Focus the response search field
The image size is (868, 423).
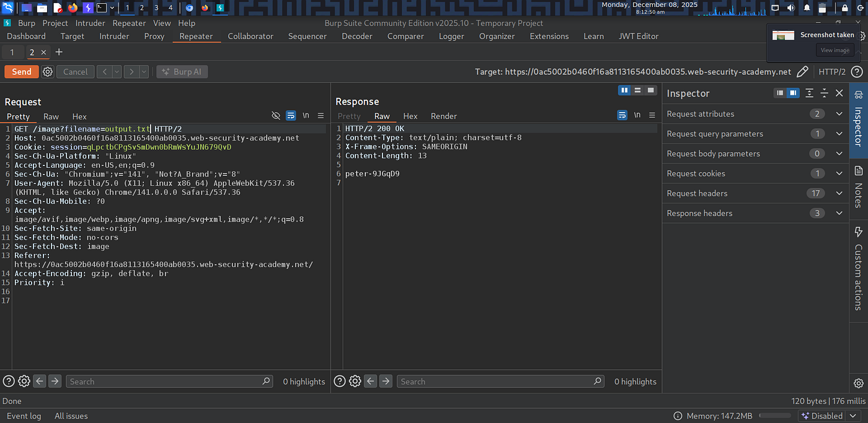click(x=500, y=382)
